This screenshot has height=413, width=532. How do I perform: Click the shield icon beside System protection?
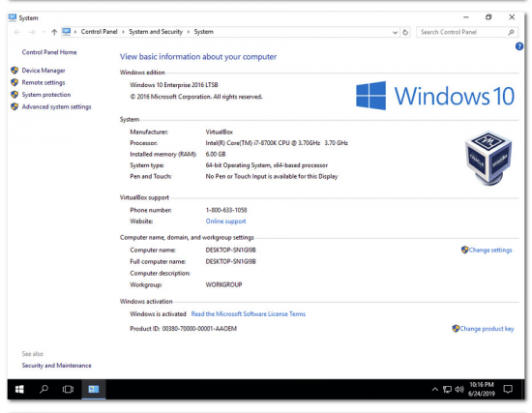(x=15, y=95)
